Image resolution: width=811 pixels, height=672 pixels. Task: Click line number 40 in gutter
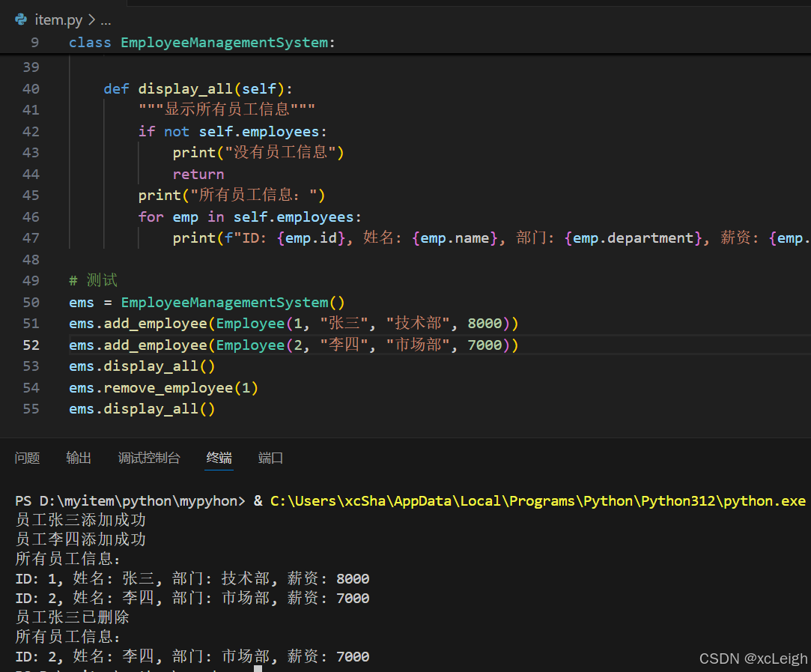coord(31,89)
